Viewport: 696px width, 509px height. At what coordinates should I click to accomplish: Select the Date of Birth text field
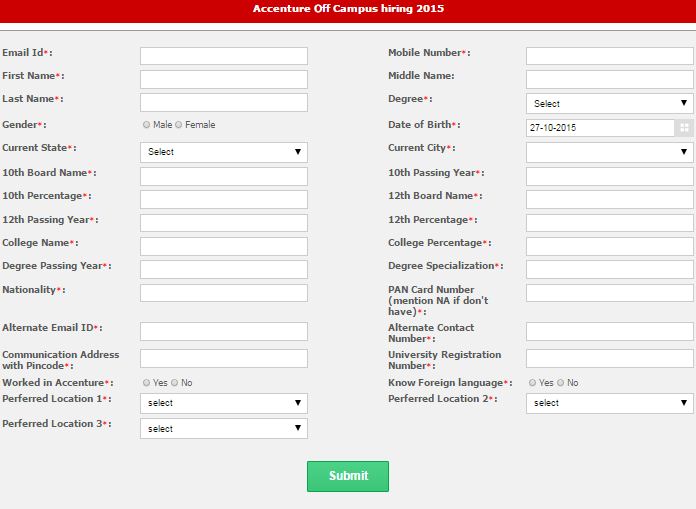601,128
